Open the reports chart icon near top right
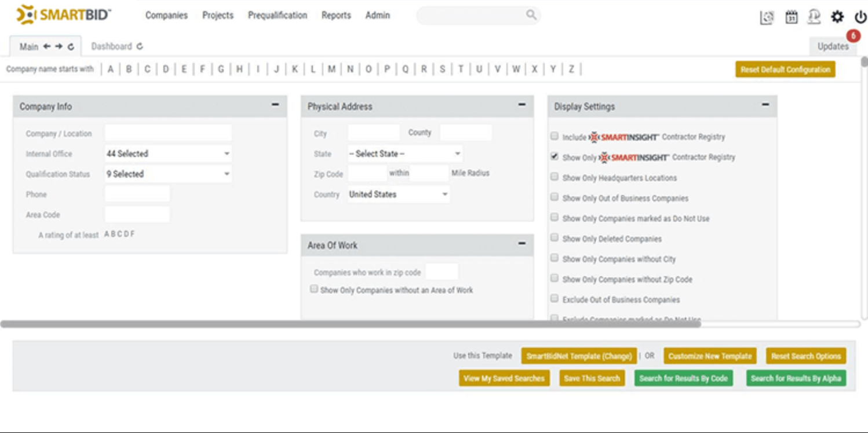This screenshot has width=868, height=433. click(767, 18)
